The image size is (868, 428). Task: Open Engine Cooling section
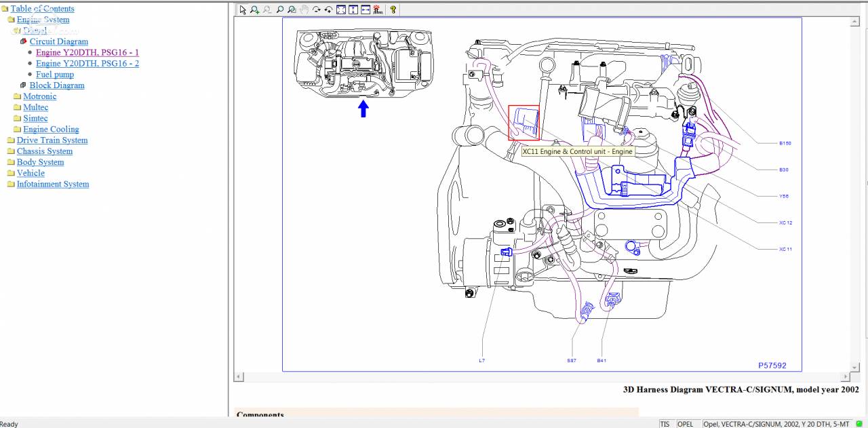pos(51,129)
